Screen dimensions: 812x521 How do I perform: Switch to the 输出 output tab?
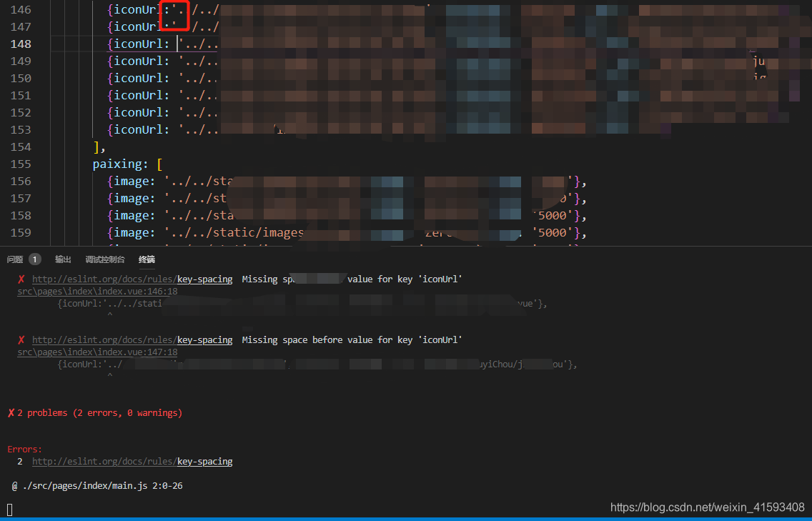63,259
